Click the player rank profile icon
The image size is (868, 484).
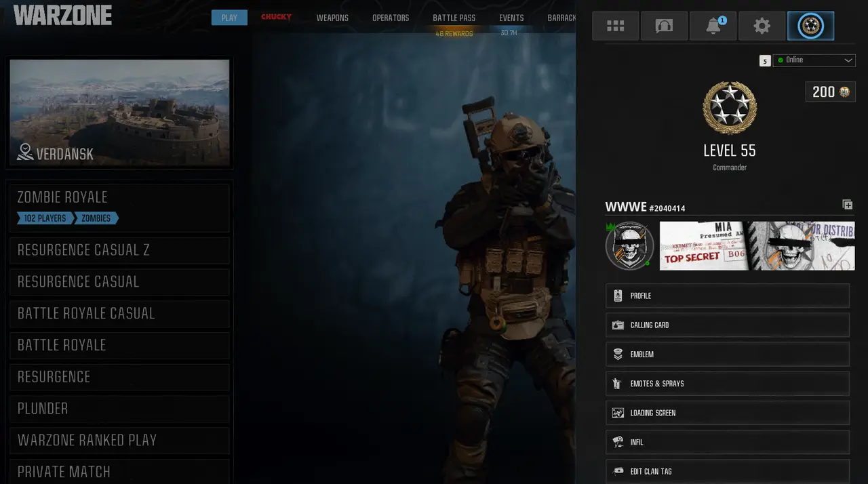coord(810,26)
